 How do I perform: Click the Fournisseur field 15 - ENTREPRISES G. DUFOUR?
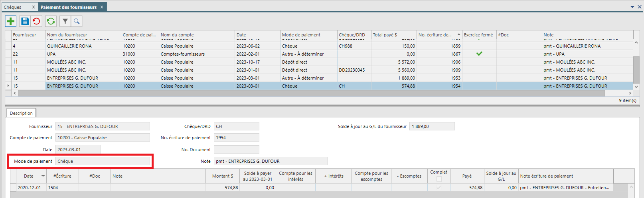103,126
